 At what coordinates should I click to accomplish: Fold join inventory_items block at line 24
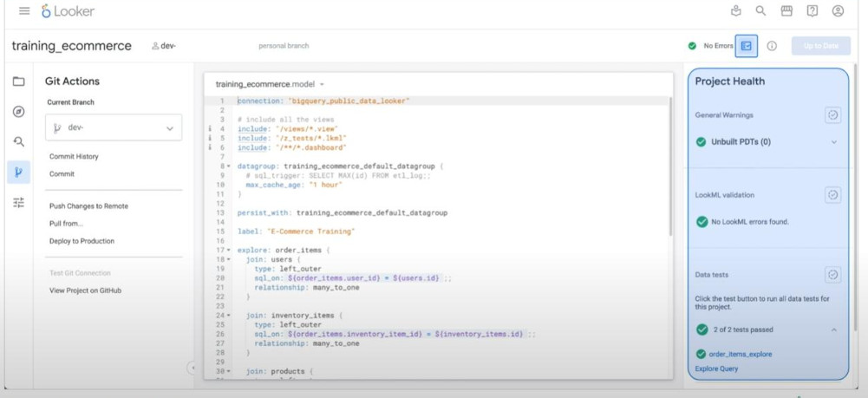click(228, 316)
